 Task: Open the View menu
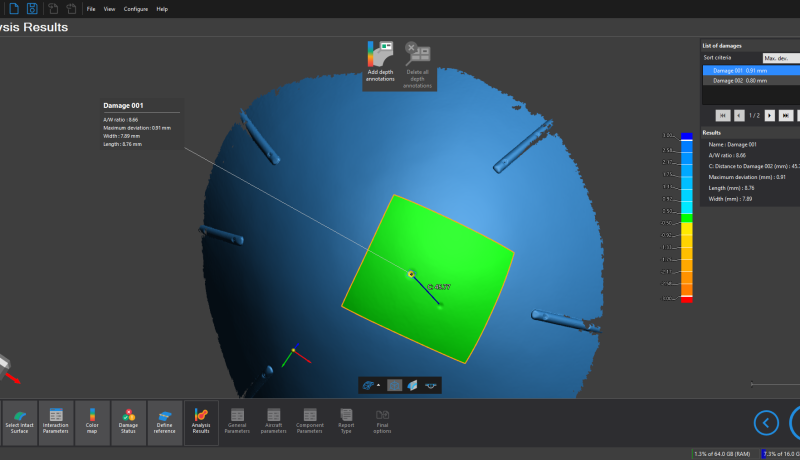[x=109, y=8]
